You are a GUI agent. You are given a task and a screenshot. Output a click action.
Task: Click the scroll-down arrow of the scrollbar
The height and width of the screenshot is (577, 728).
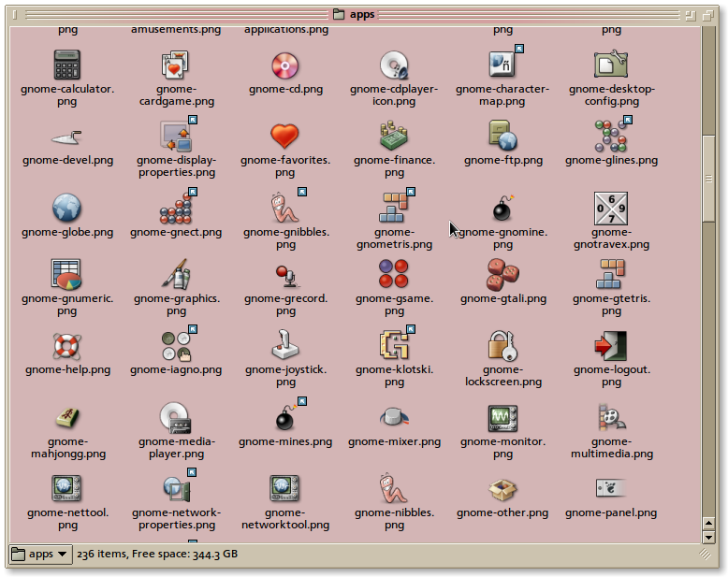tap(708, 538)
